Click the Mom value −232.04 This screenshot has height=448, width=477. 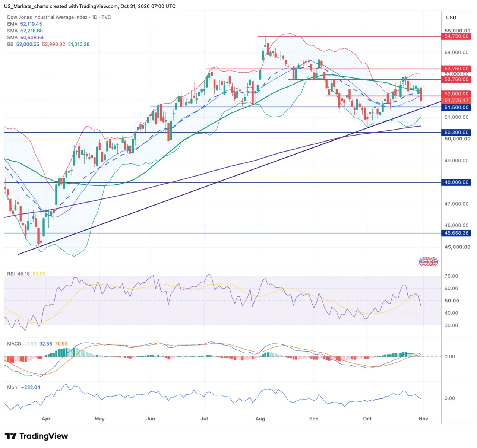click(31, 387)
